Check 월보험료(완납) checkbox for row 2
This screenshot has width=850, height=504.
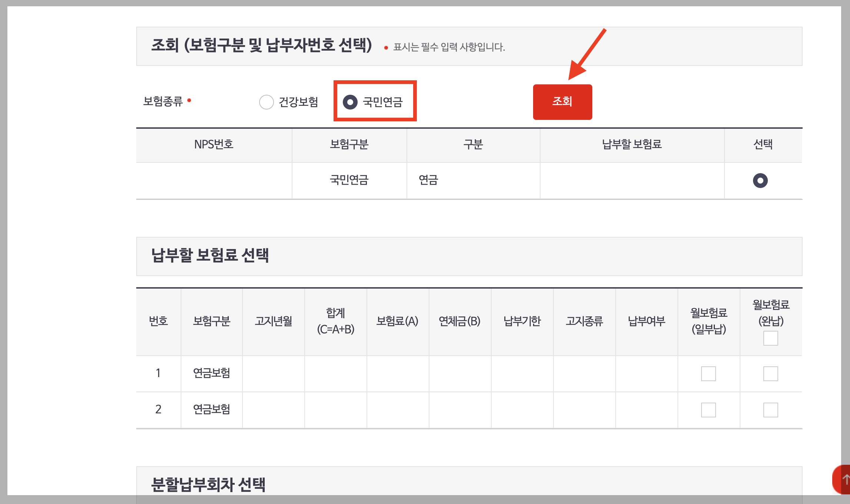tap(770, 410)
